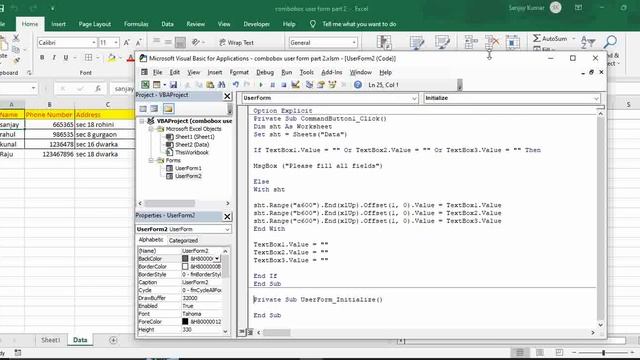
Task: Close the Properties - UserForm2 panel
Action: [227, 216]
